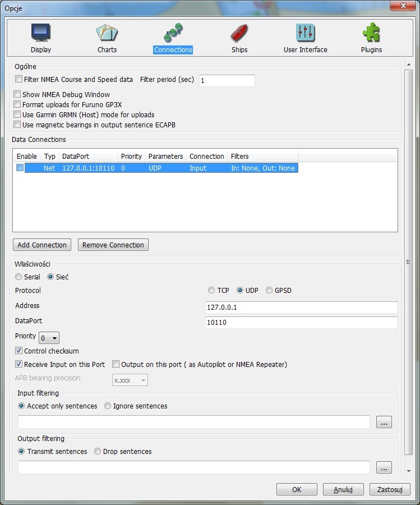This screenshot has width=420, height=505.
Task: Open the Display settings icon
Action: point(40,34)
